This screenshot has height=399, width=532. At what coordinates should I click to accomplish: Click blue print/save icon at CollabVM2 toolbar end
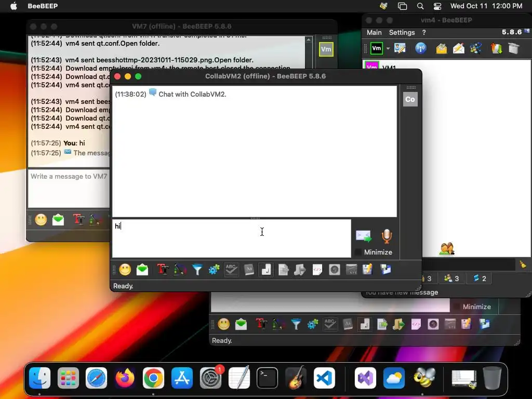pos(385,270)
